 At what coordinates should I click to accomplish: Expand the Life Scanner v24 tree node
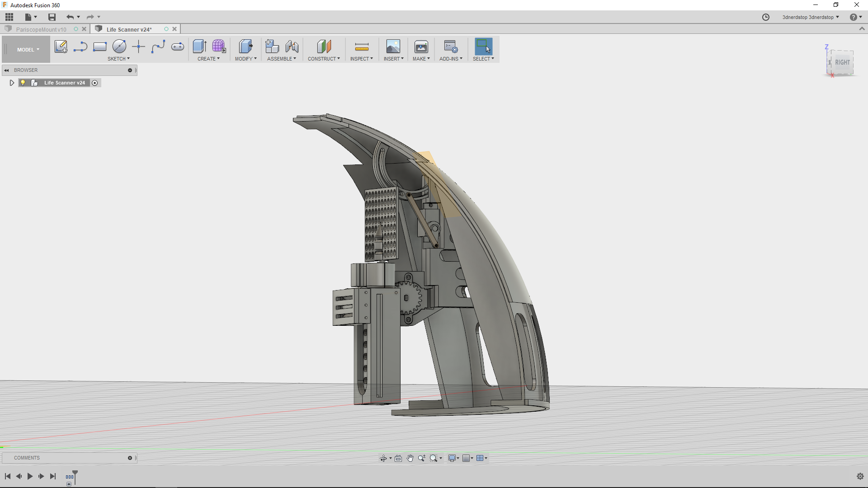point(12,83)
